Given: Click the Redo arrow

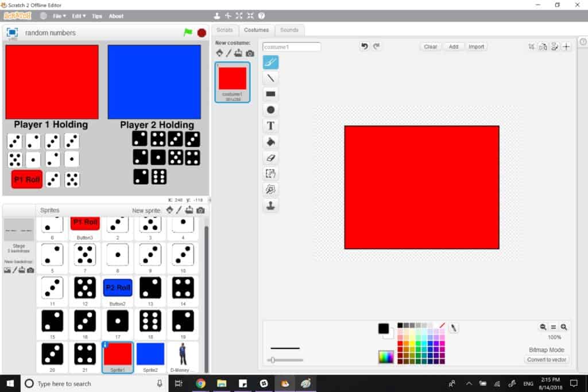Looking at the screenshot, I should pos(377,46).
